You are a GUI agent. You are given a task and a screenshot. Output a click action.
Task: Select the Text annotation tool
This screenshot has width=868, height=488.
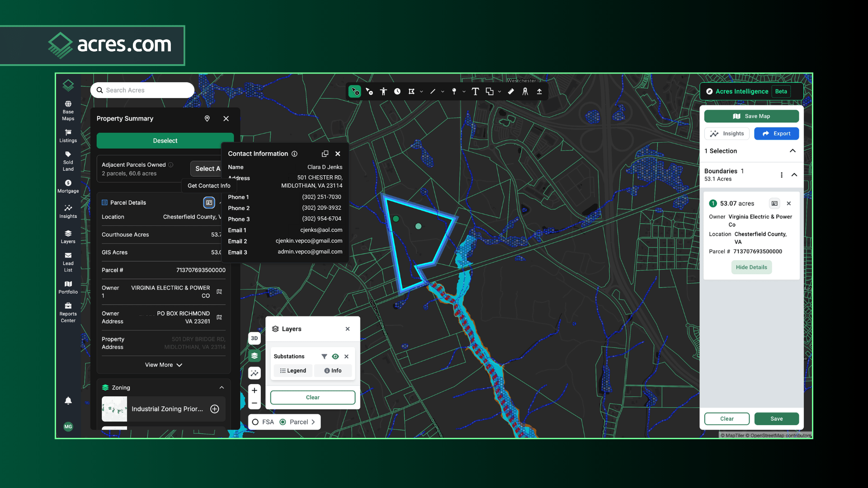coord(475,91)
